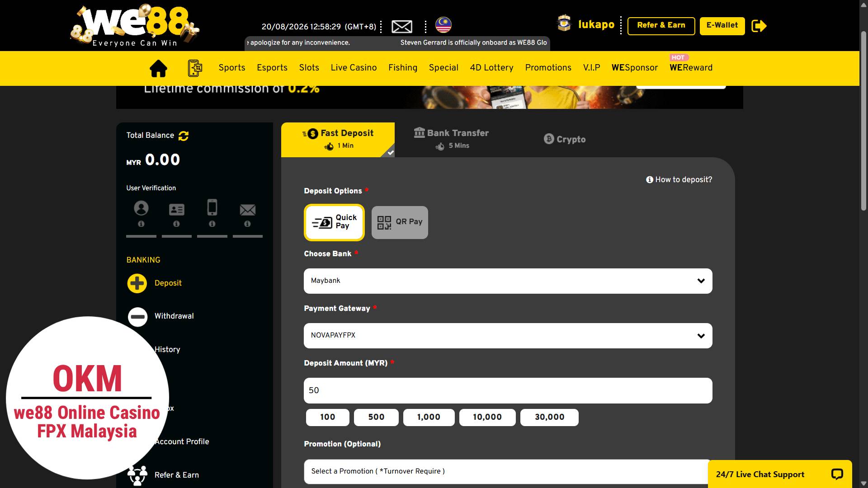The image size is (868, 488).
Task: Set deposit amount to 30,000
Action: point(549,418)
